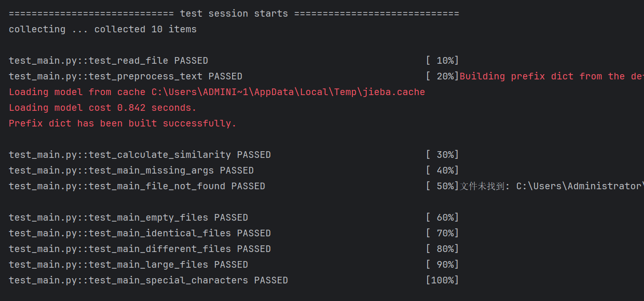Click the "Loading model cost 0.842 seconds" line
The image size is (644, 301).
[x=102, y=107]
